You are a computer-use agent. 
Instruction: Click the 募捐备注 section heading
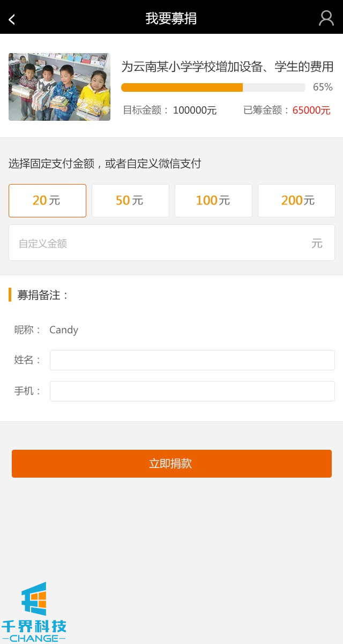point(43,295)
